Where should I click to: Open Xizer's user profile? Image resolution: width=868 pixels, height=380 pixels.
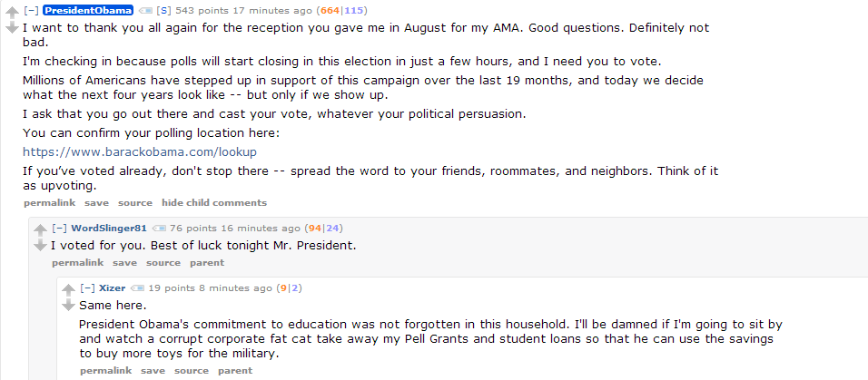[113, 288]
